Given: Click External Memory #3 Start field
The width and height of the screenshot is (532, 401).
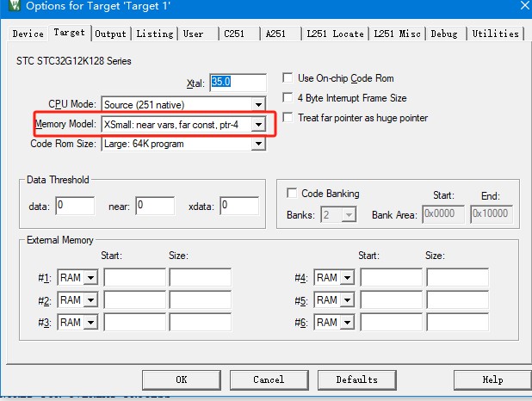Looking at the screenshot, I should pyautogui.click(x=134, y=322).
